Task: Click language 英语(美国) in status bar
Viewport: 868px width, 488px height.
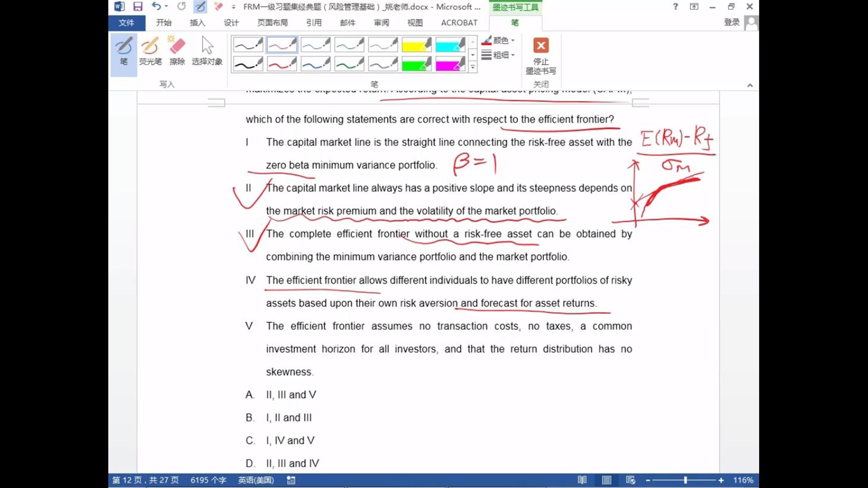Action: pos(256,480)
